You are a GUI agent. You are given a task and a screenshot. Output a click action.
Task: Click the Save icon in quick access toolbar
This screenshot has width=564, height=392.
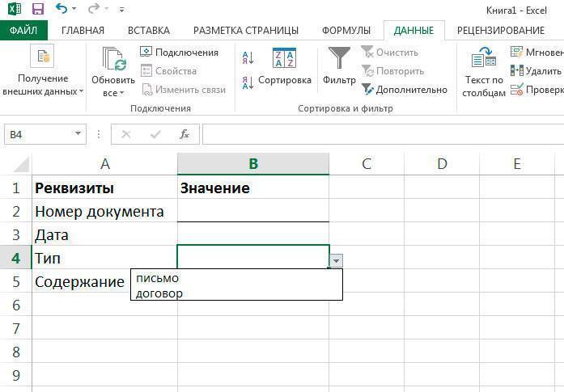[38, 10]
